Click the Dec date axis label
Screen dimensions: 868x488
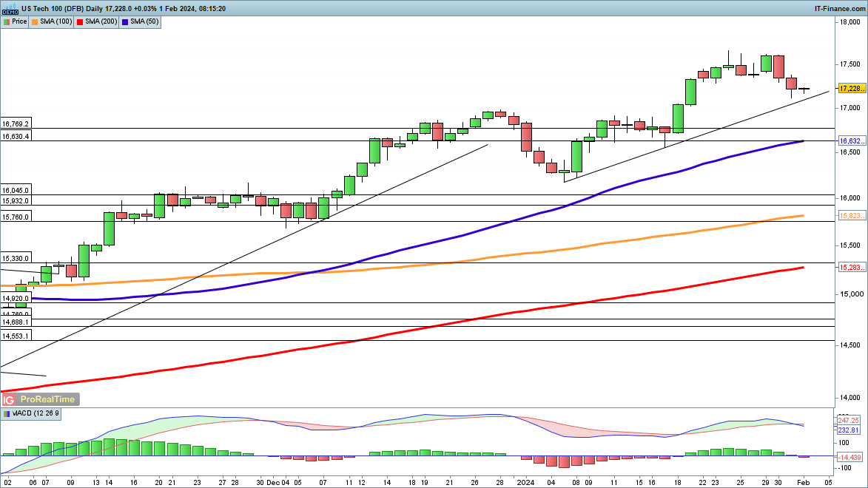[272, 483]
